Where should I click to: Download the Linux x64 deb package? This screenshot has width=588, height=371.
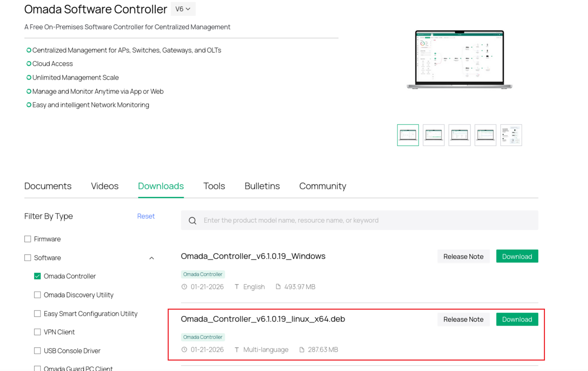pos(517,319)
